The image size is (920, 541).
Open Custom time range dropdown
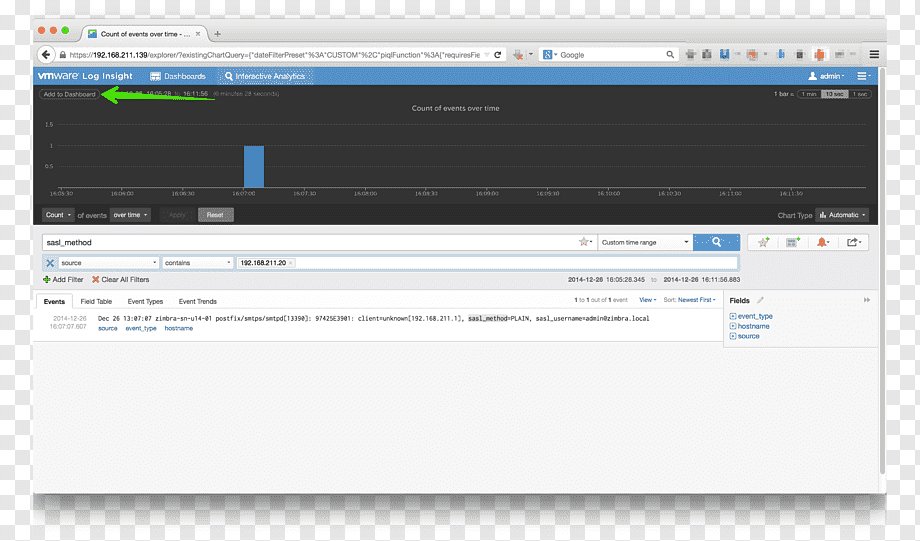pos(645,242)
